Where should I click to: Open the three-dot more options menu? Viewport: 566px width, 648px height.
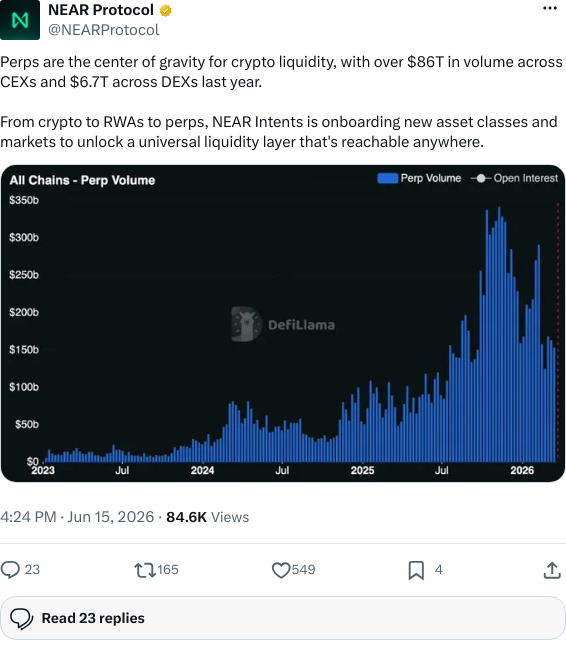(x=550, y=8)
